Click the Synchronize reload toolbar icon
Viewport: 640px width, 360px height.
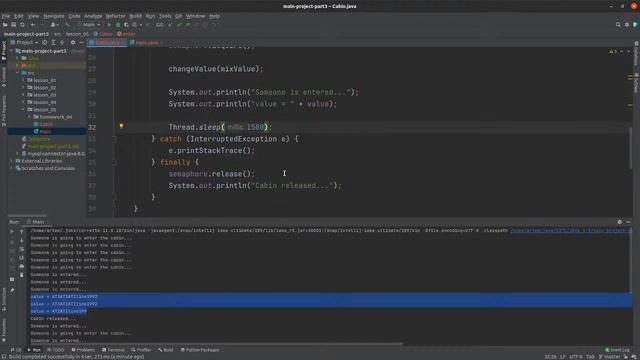[x=22, y=25]
